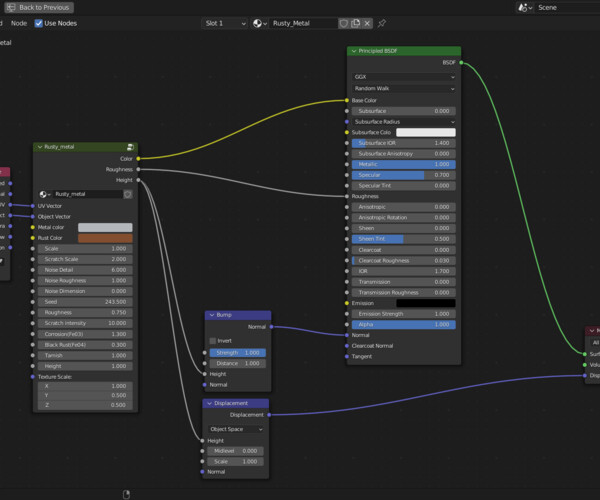This screenshot has height=500, width=600.
Task: Click the Principled BSDF Roughness input socket
Action: point(347,196)
